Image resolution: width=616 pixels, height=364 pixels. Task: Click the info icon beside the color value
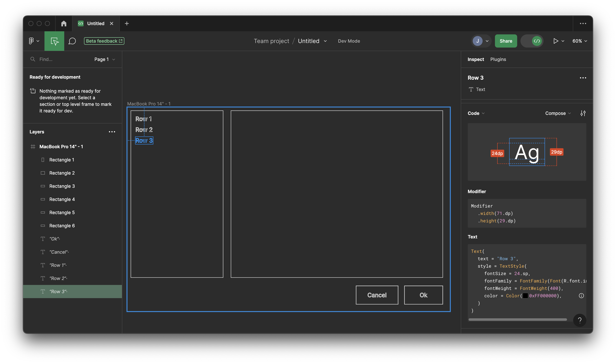pos(581,296)
